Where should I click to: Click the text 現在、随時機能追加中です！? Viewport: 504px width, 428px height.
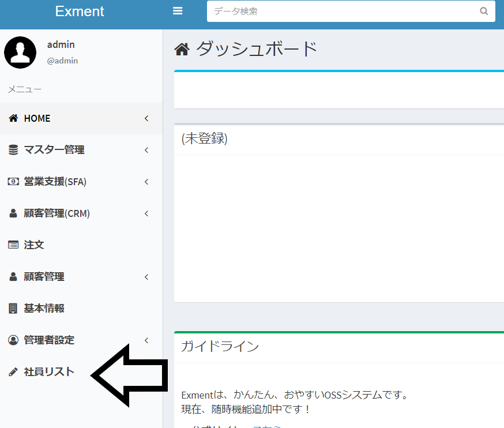click(x=246, y=410)
